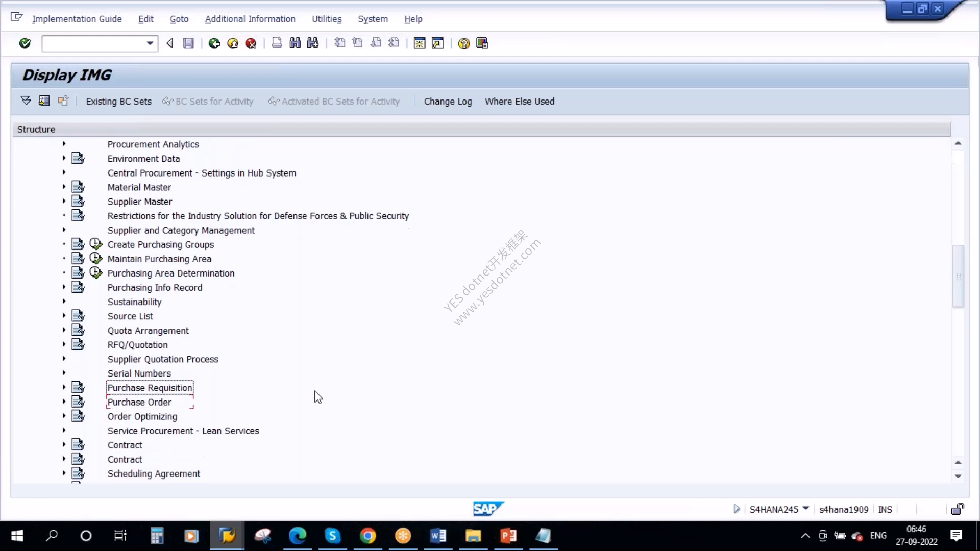
Task: Execute activity icon for Purchasing Area Determination
Action: 96,273
